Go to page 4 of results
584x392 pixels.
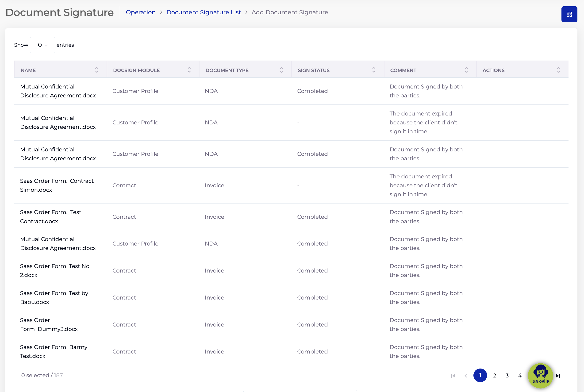pos(520,376)
